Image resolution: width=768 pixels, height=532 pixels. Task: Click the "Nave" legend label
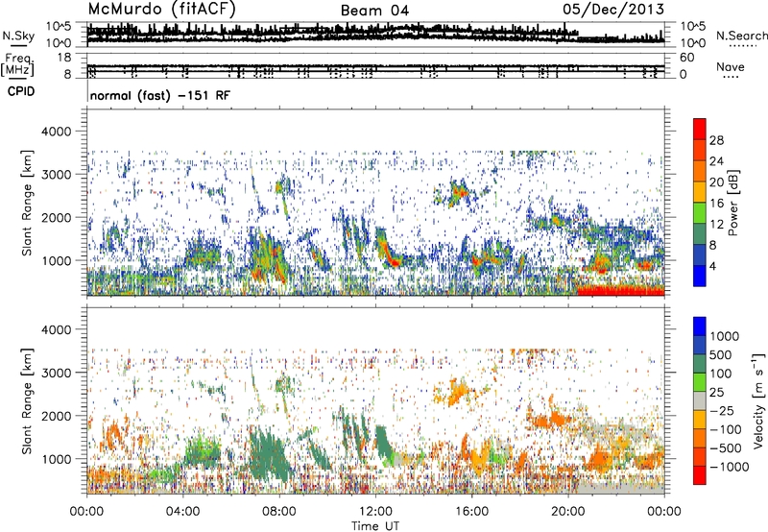click(x=731, y=66)
